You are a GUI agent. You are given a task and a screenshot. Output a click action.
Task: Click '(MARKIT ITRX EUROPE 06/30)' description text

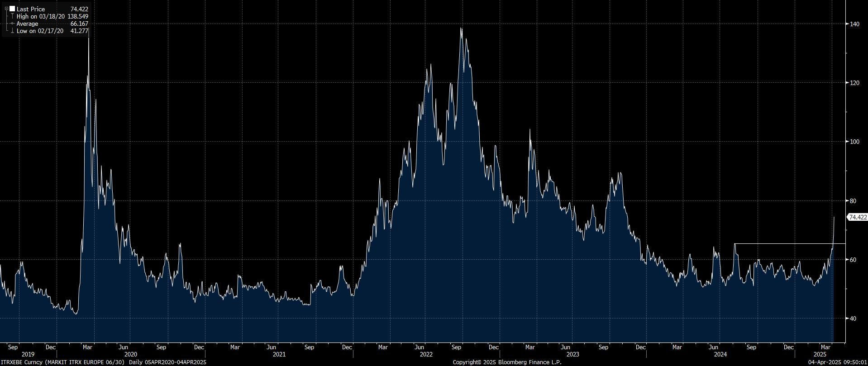tap(85, 362)
